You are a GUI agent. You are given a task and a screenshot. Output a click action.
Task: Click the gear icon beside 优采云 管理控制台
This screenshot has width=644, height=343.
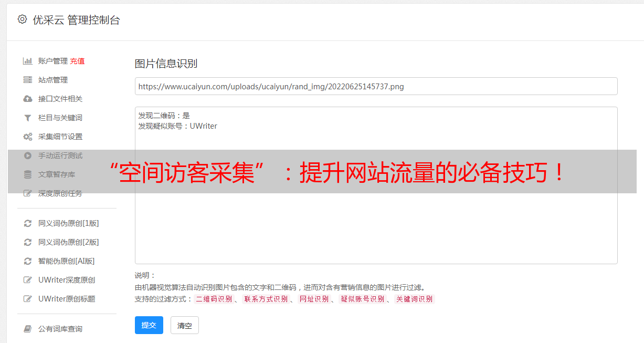pos(22,19)
